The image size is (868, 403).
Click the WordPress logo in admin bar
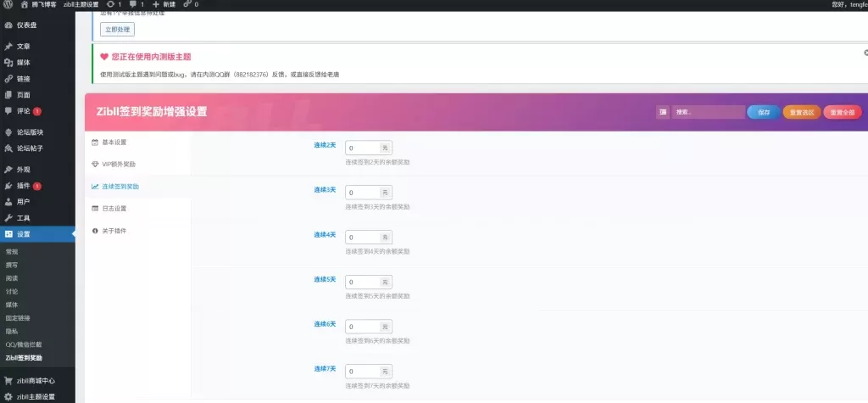6,4
